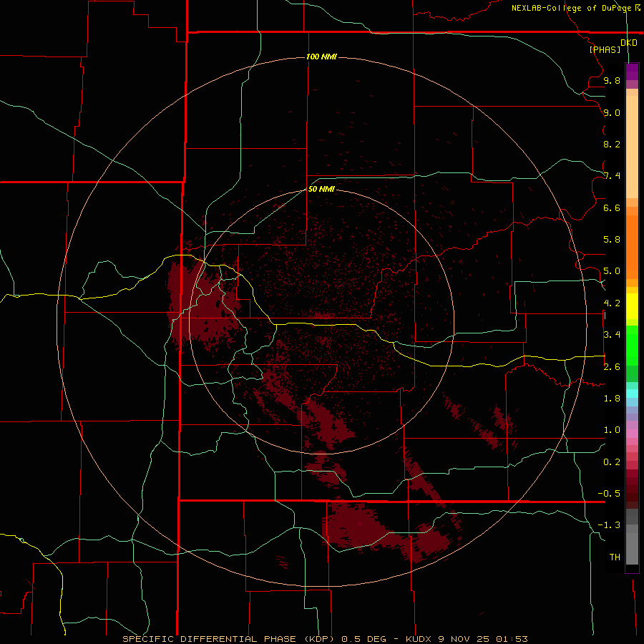Click the 100 NMI range ring label
644x644 pixels.
pyautogui.click(x=321, y=57)
